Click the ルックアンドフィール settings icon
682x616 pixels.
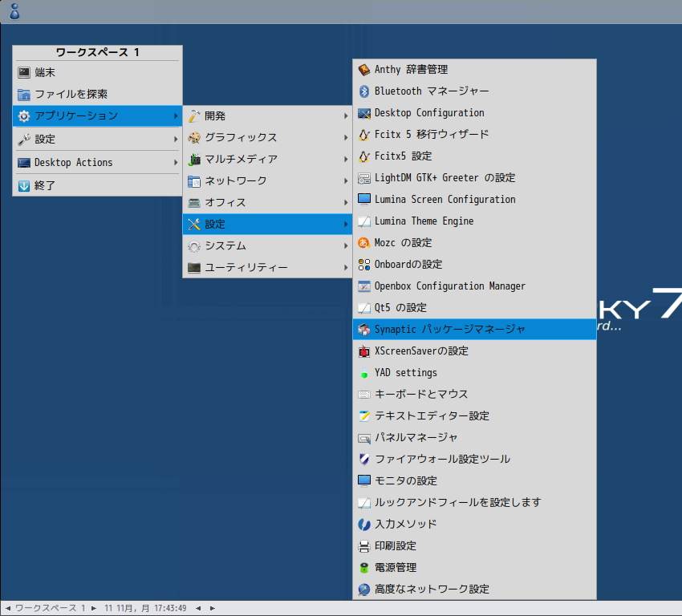(364, 503)
